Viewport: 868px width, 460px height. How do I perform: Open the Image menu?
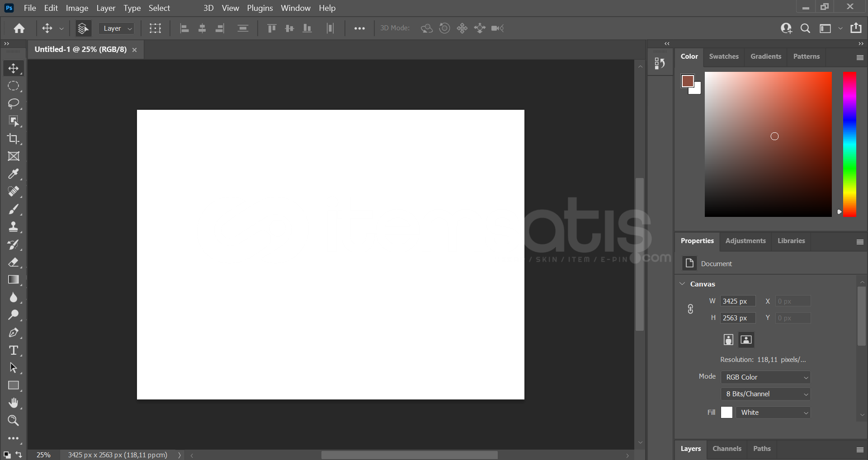pos(77,8)
